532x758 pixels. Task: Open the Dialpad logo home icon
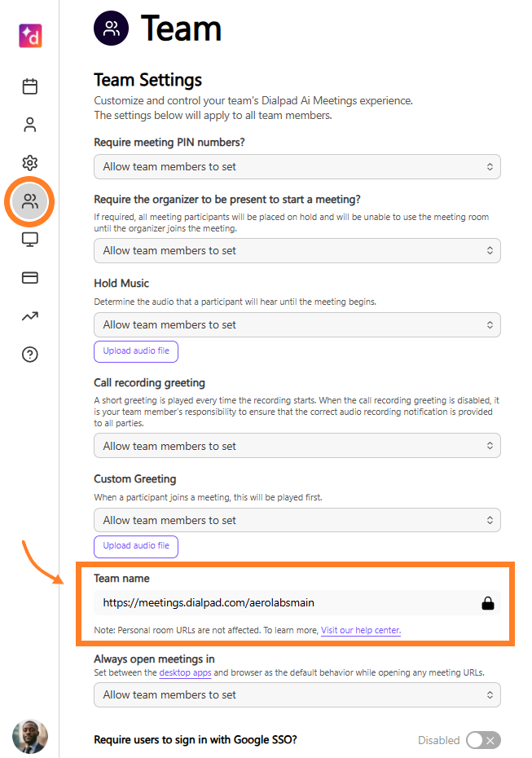pyautogui.click(x=30, y=36)
